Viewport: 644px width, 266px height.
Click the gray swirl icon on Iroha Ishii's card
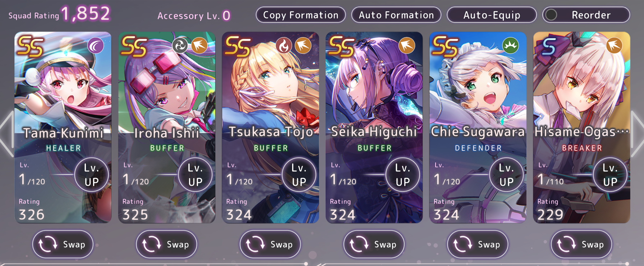[180, 46]
